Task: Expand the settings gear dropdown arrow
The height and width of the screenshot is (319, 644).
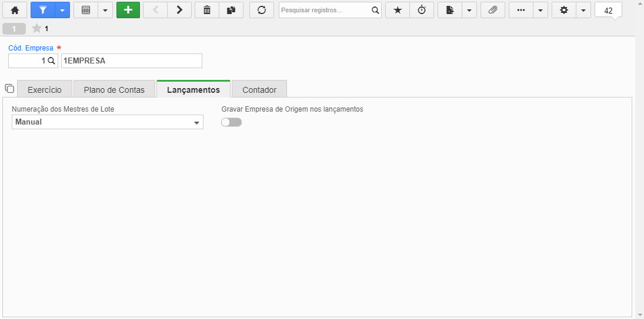Action: [x=583, y=10]
